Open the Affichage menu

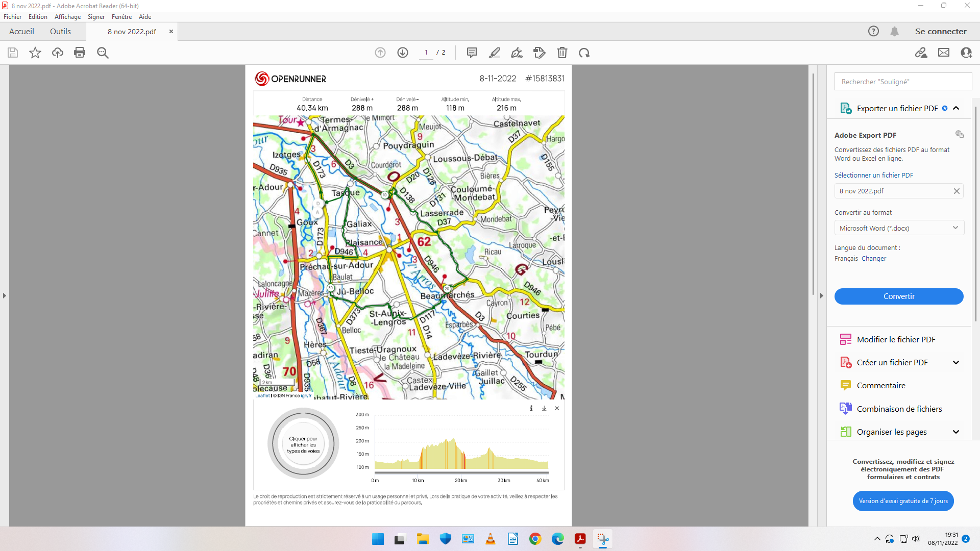pos(67,17)
